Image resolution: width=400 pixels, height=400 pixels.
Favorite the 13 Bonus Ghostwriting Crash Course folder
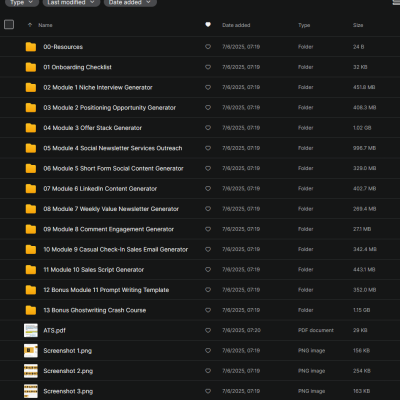tap(208, 310)
